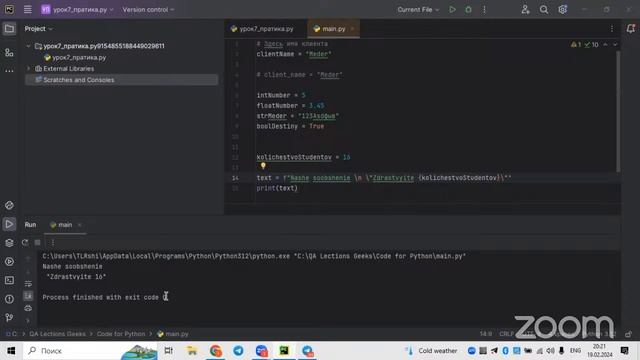Place cursor in the print(text) line
The image size is (640, 360).
[x=277, y=188]
